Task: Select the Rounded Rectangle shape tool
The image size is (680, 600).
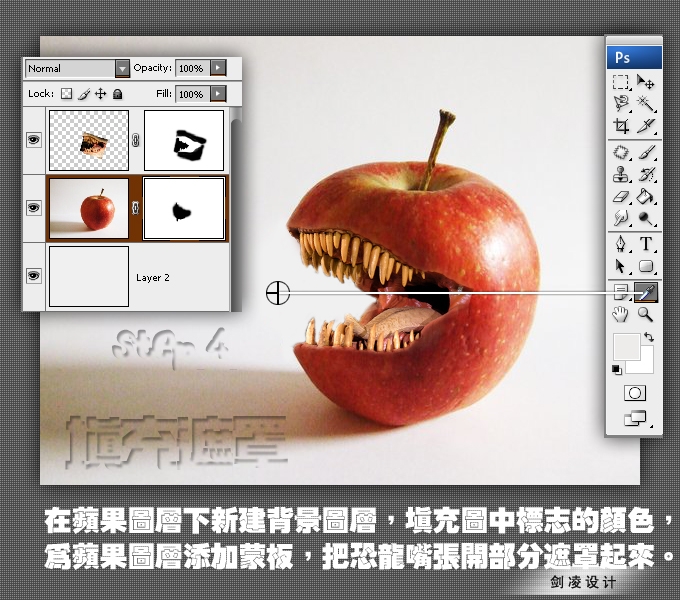Action: (646, 266)
